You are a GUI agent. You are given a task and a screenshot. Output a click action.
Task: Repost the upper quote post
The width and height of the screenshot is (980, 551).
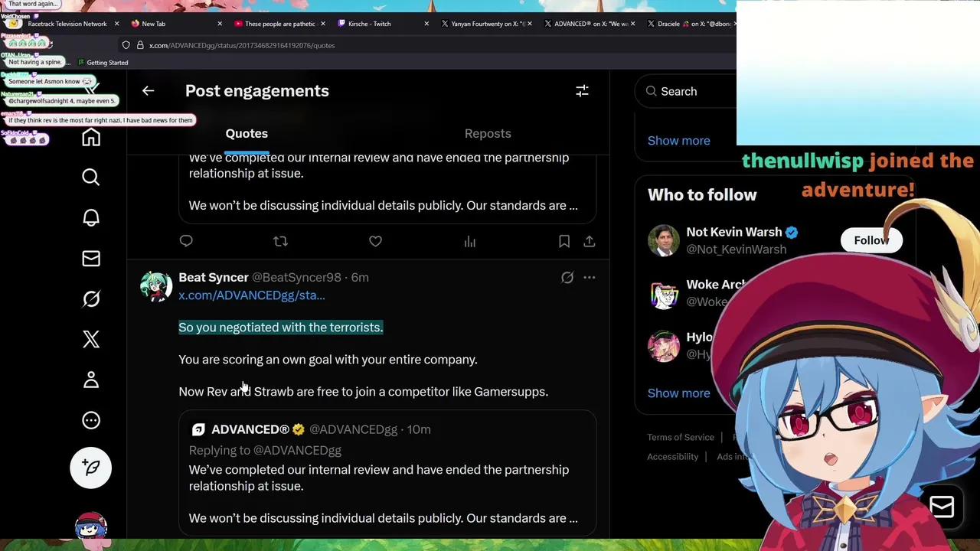click(280, 241)
